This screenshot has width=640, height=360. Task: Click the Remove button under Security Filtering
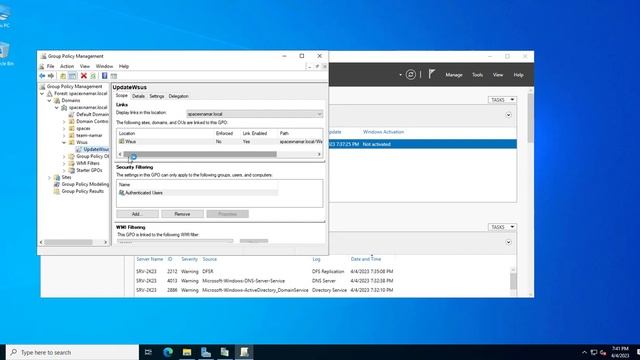pyautogui.click(x=182, y=214)
